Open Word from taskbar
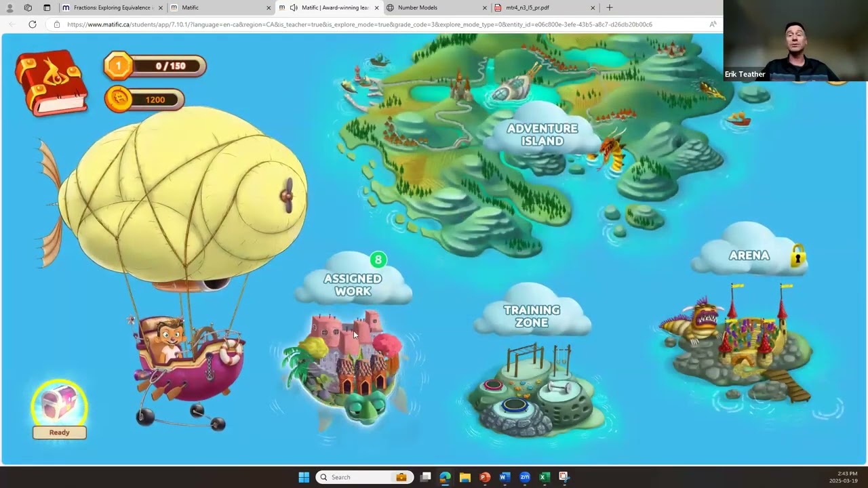 point(504,477)
